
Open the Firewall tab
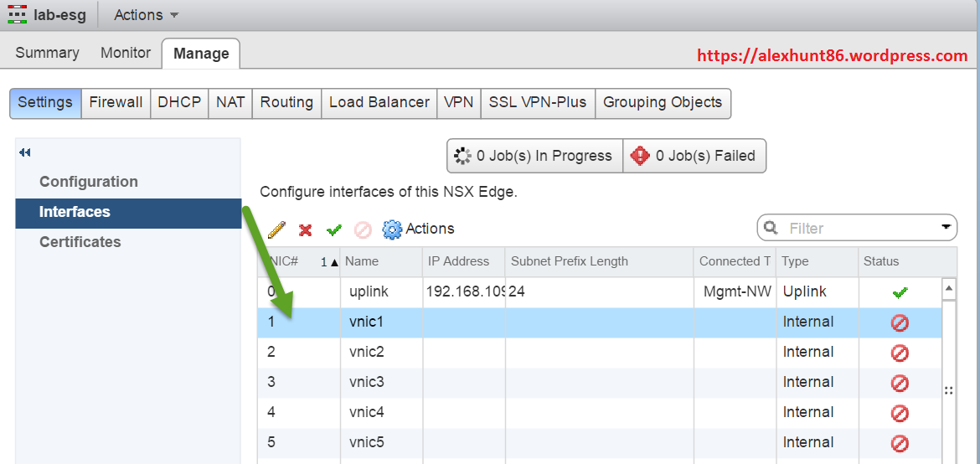coord(116,102)
